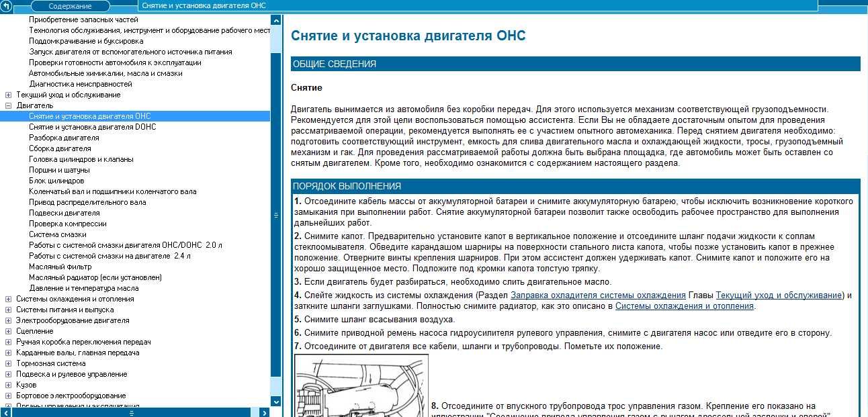Open Подвески двигателя topic
Viewport: 868px width, 417px height.
click(x=64, y=213)
